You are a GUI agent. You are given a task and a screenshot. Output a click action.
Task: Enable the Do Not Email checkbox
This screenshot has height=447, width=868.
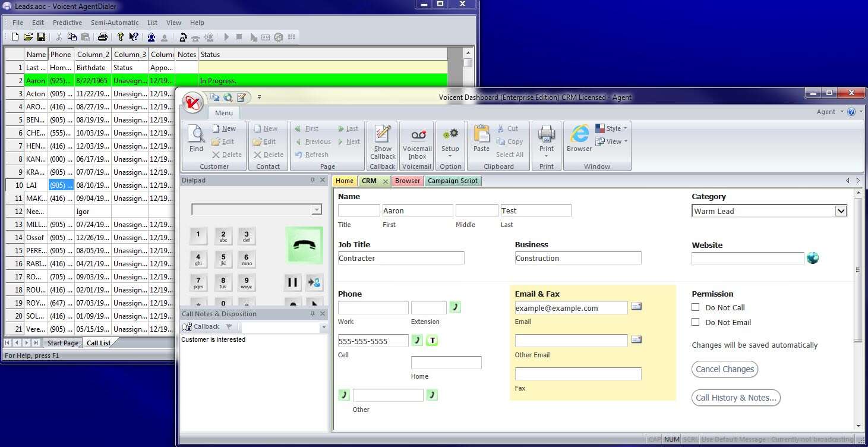coord(696,322)
